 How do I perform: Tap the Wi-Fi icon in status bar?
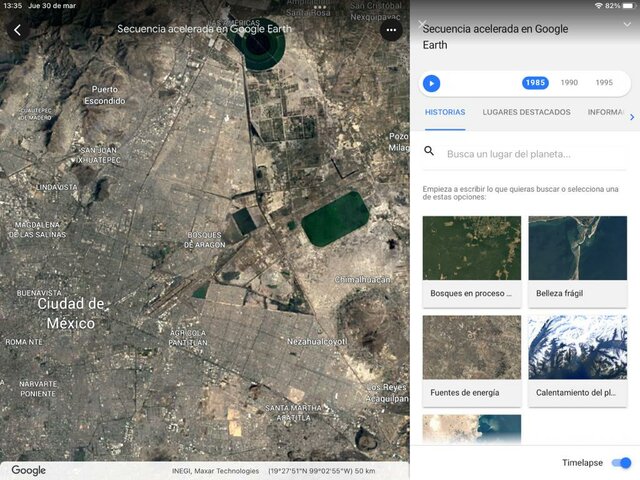pyautogui.click(x=599, y=6)
